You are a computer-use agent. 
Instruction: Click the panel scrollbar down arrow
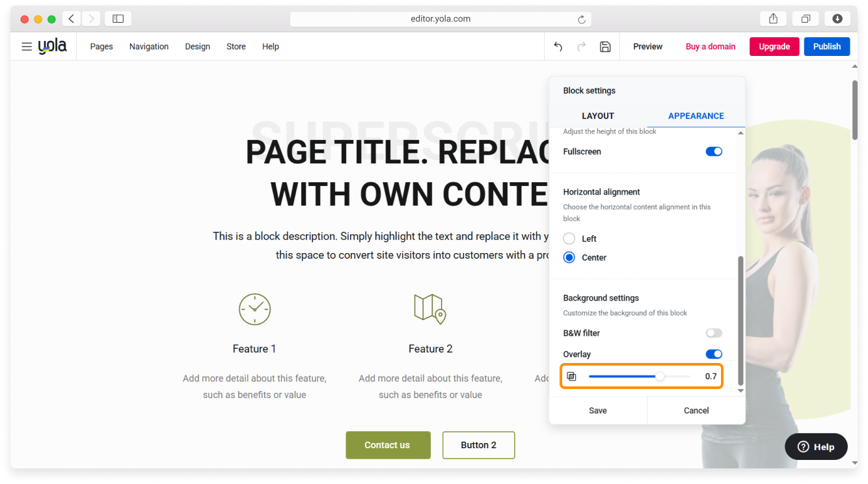[x=740, y=391]
